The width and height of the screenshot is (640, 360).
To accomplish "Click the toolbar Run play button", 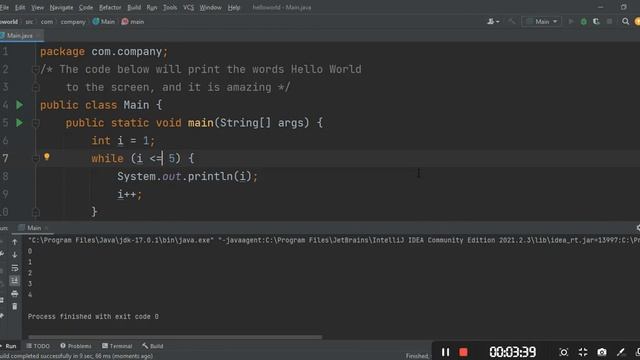I will tap(571, 22).
